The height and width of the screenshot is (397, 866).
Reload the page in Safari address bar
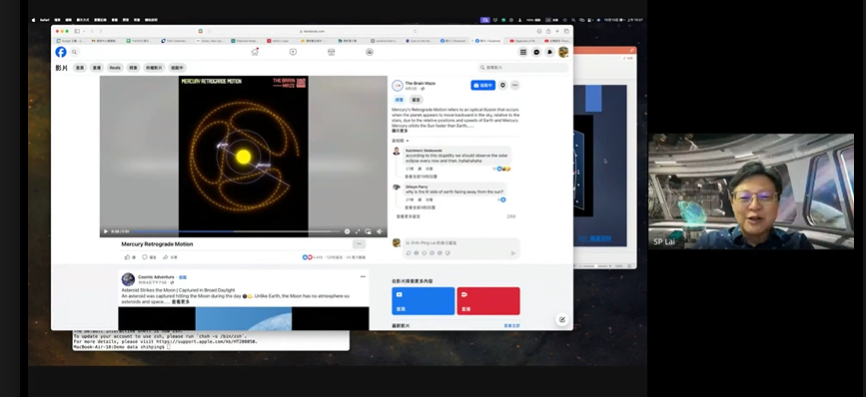[415, 31]
